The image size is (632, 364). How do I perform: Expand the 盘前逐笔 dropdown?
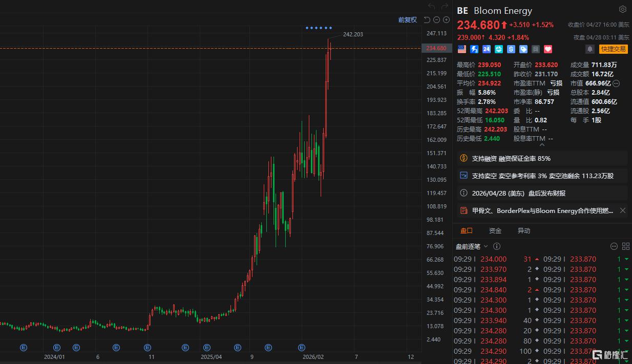click(472, 246)
